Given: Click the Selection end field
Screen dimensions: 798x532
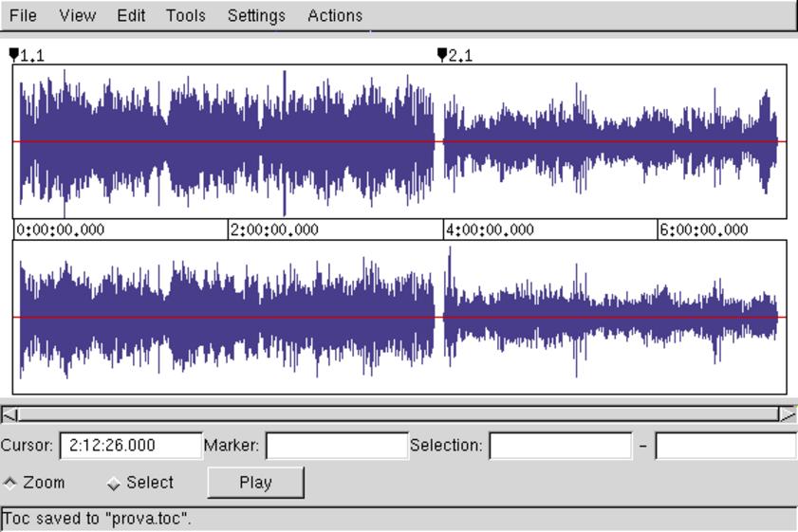Looking at the screenshot, I should (x=725, y=446).
